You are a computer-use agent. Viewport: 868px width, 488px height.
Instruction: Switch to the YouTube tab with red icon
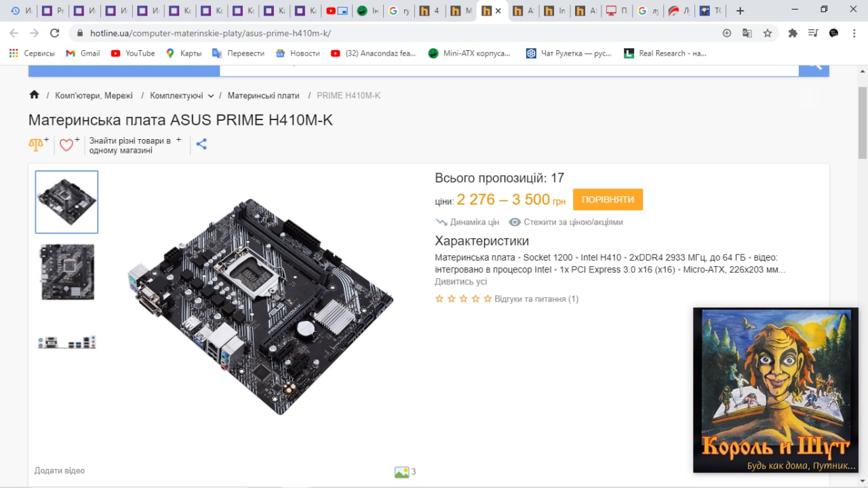point(336,11)
